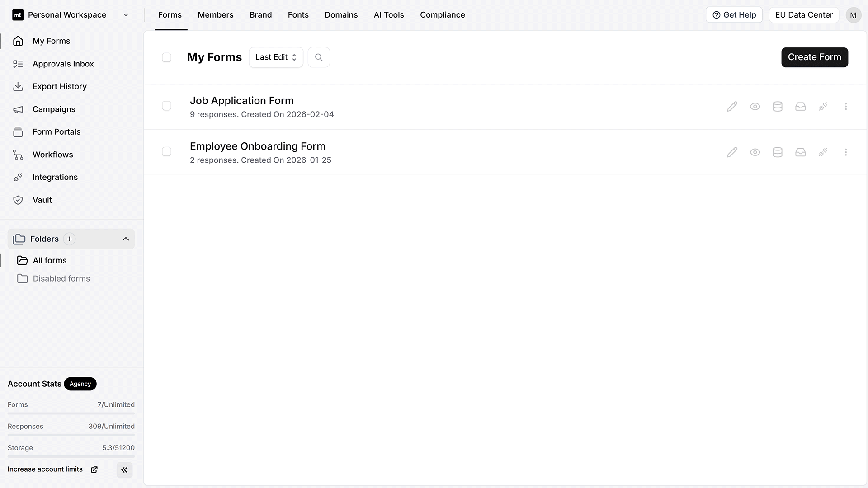The image size is (868, 488).
Task: Click the mf. workspace logo icon
Action: pyautogui.click(x=18, y=15)
